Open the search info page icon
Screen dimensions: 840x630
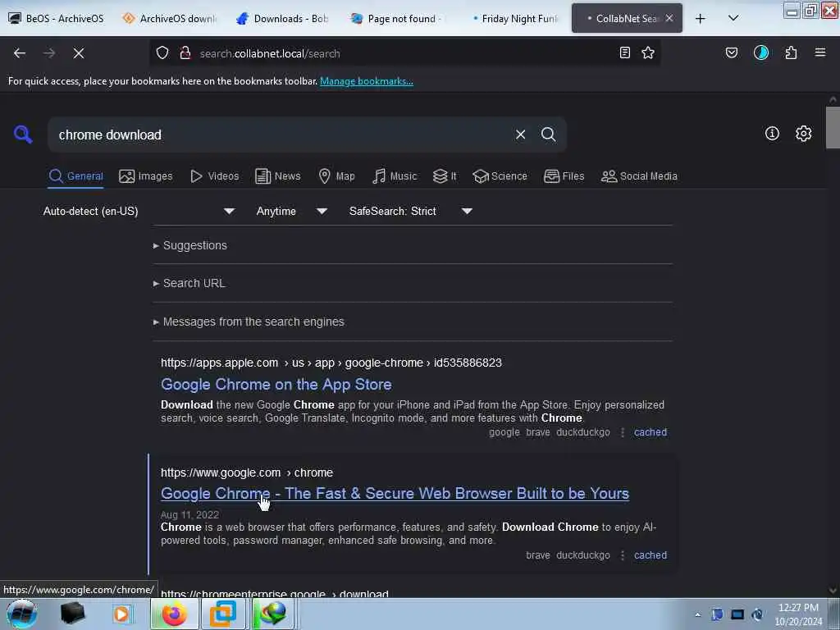coord(772,134)
